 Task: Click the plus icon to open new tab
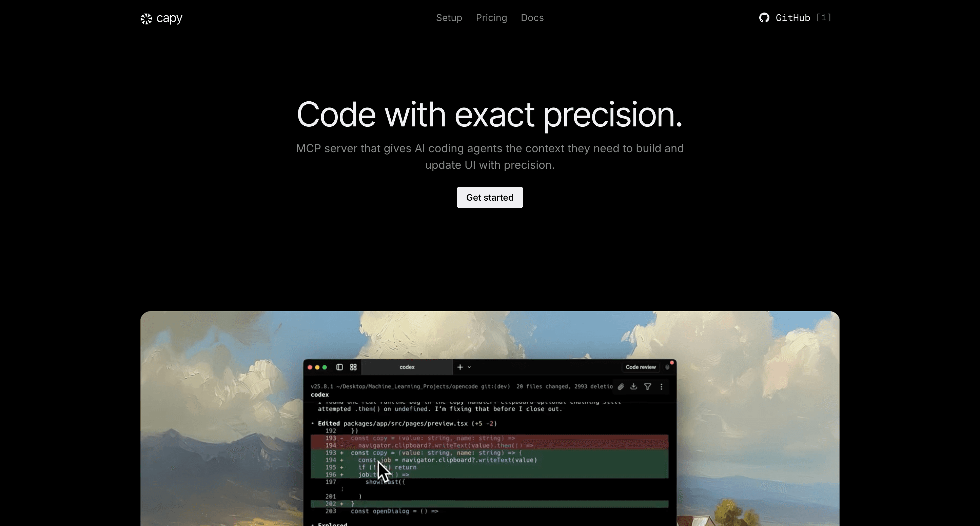[460, 367]
